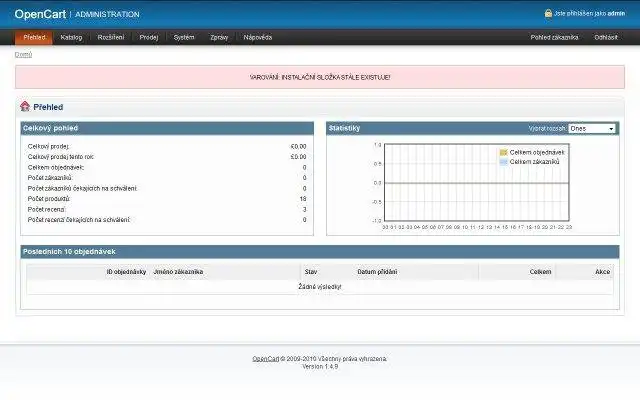Image resolution: width=640 pixels, height=400 pixels.
Task: Click the Počet produktů value 18
Action: pos(303,199)
